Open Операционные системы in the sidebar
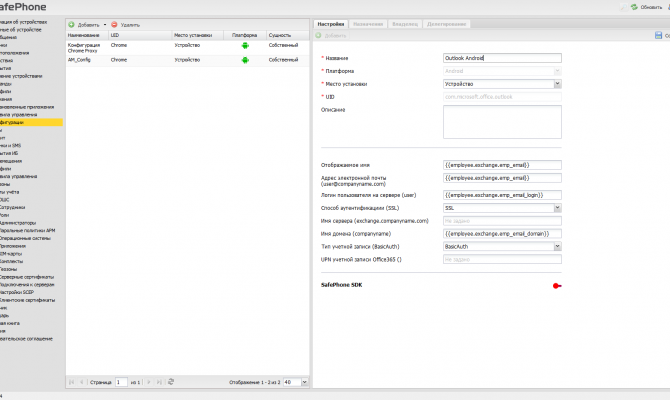Viewport: 670px width, 400px height. (25, 238)
